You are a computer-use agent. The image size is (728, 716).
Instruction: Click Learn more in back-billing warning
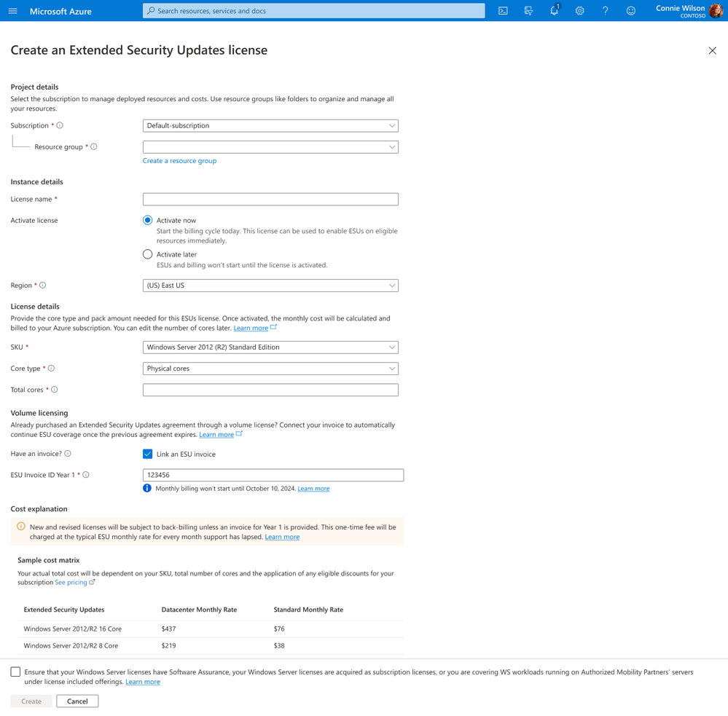(282, 537)
